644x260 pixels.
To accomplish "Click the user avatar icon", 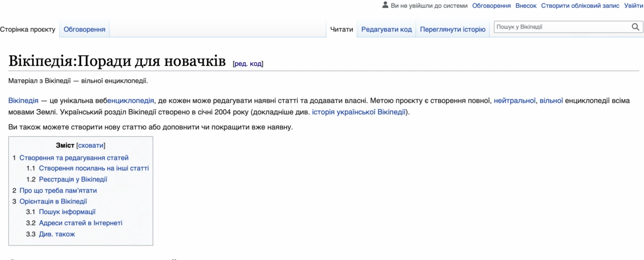I will (x=385, y=5).
